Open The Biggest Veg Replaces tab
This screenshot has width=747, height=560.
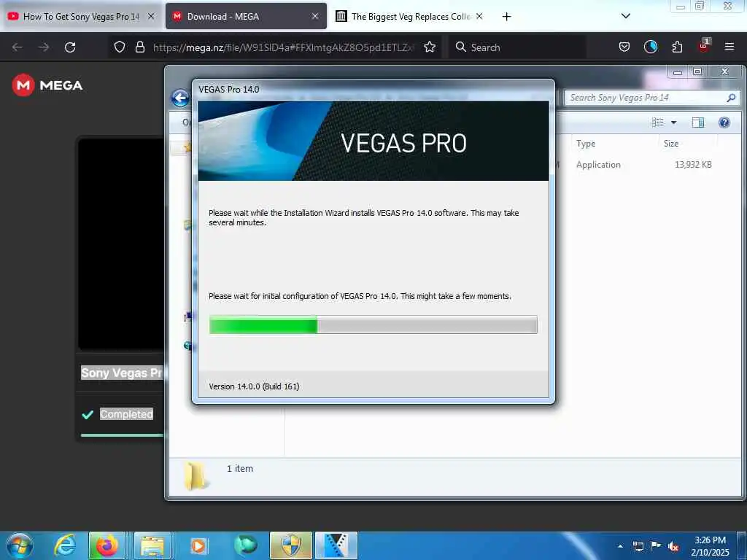pos(410,16)
